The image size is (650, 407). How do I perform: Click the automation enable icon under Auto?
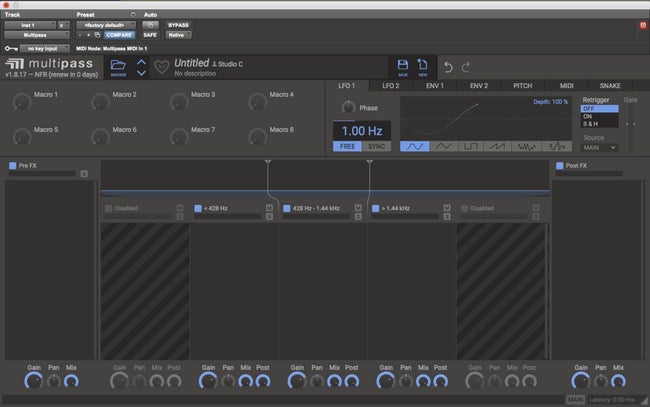[x=150, y=25]
